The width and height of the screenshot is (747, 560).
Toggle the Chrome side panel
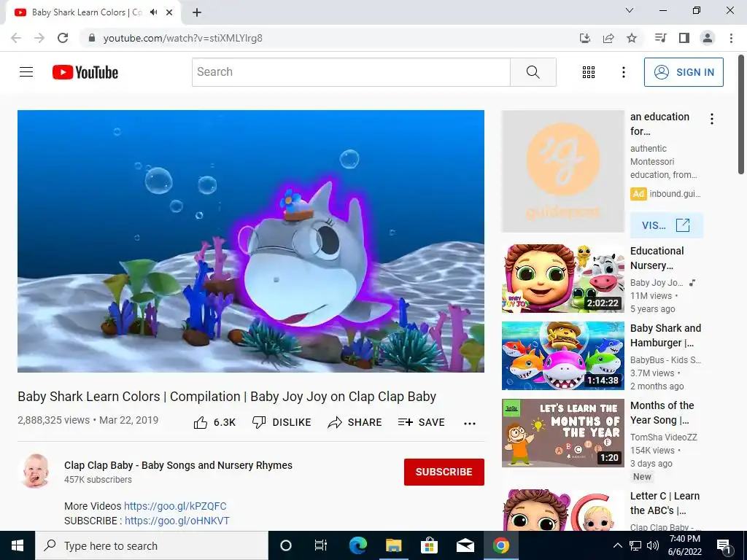684,38
